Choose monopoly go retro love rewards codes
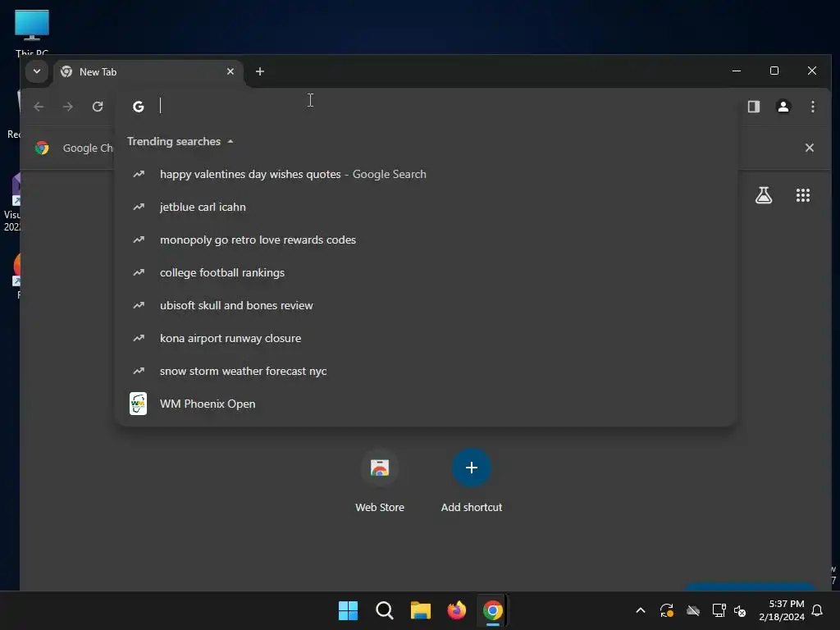The width and height of the screenshot is (840, 630). pyautogui.click(x=426, y=240)
